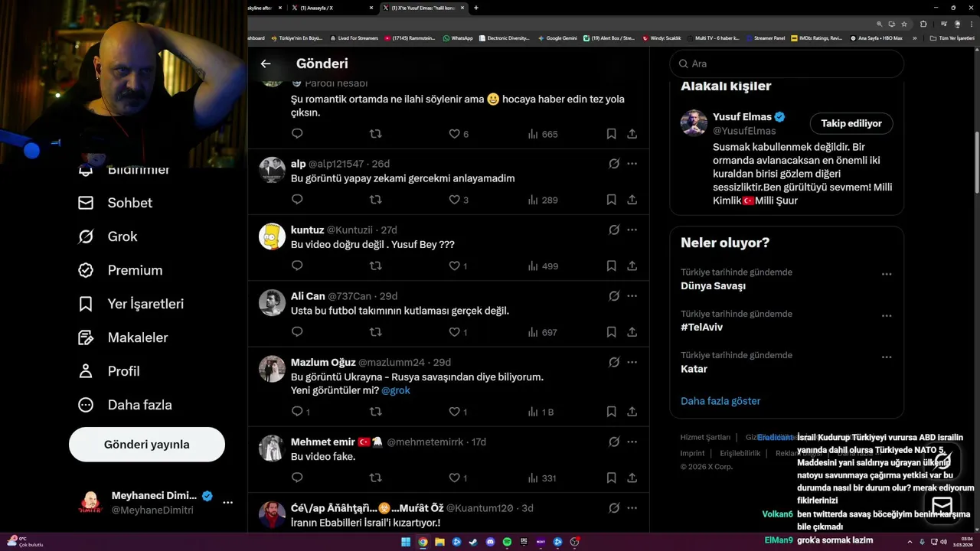Open the @grok mention link
Image resolution: width=980 pixels, height=551 pixels.
point(396,390)
